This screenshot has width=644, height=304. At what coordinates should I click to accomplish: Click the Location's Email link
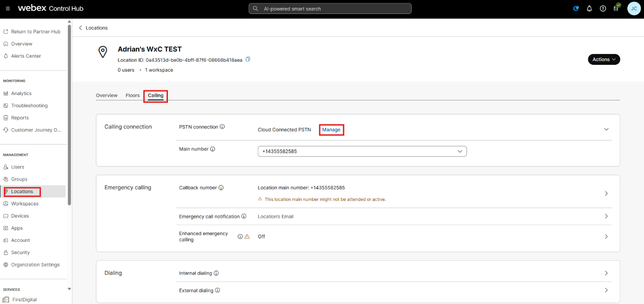[276, 216]
